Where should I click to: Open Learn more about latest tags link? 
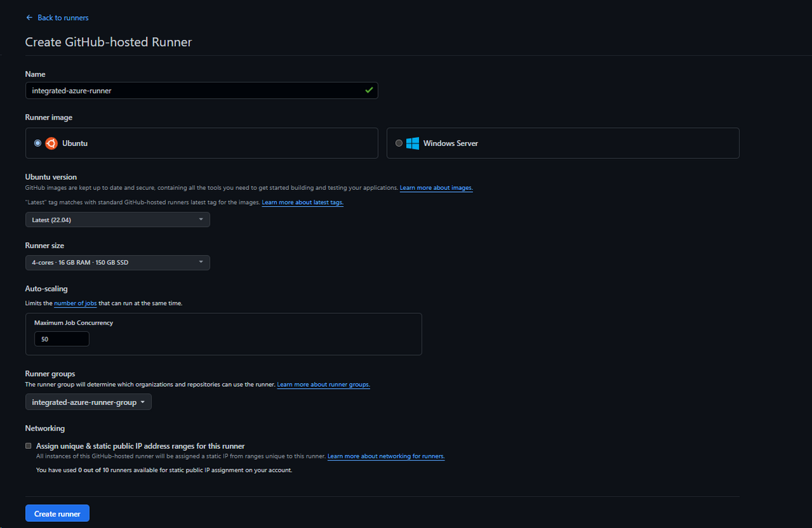(x=302, y=203)
